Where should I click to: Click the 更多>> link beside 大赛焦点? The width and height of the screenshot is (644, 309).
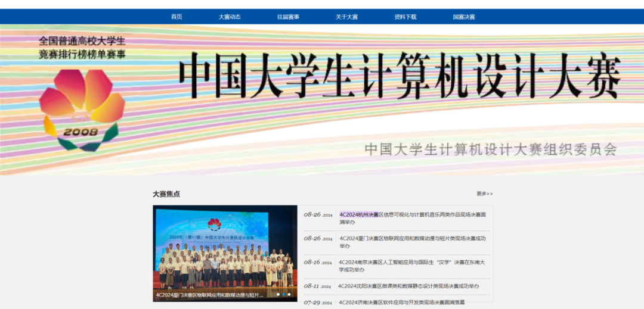(485, 193)
